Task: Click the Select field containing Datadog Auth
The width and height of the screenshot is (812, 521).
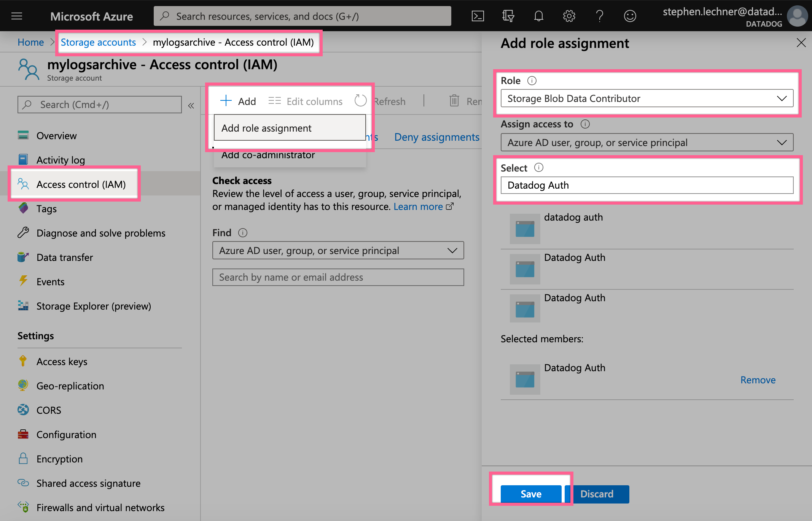Action: click(x=647, y=185)
